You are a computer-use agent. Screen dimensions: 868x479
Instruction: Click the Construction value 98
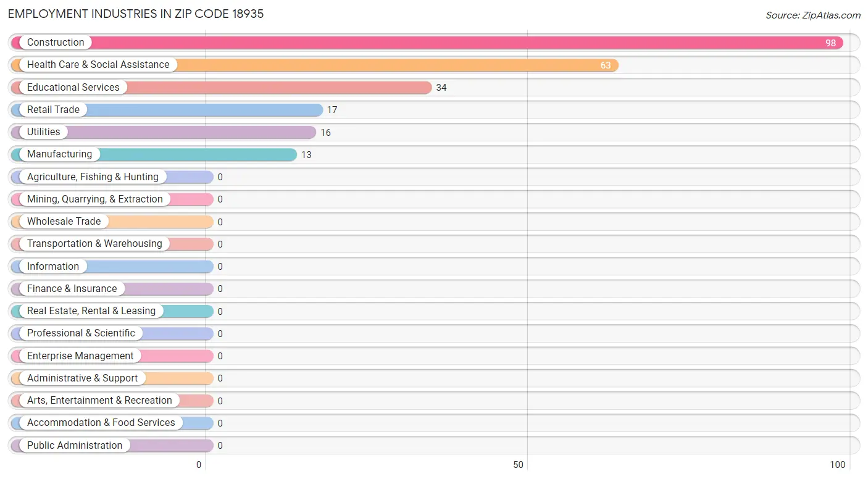coord(830,43)
